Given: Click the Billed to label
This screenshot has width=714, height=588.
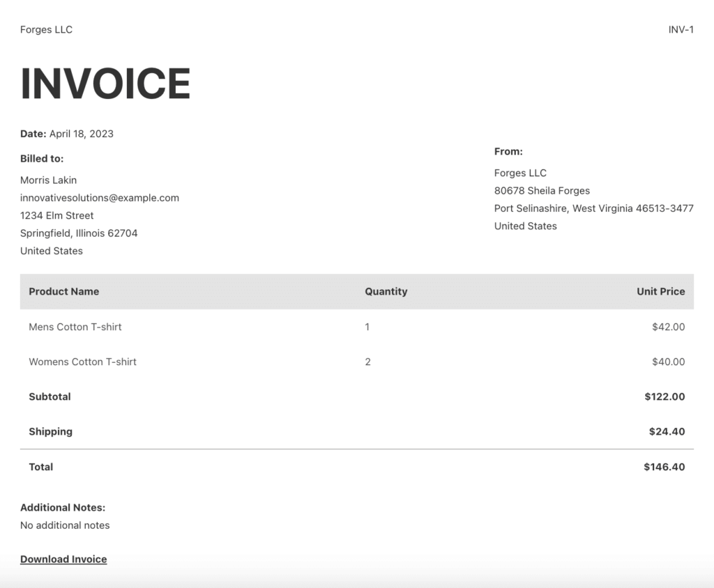Looking at the screenshot, I should (x=42, y=158).
